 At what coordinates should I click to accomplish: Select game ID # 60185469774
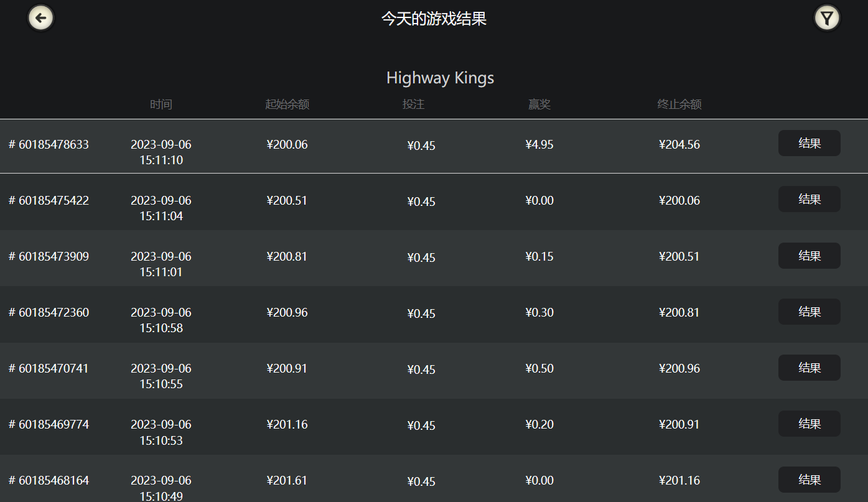(49, 425)
